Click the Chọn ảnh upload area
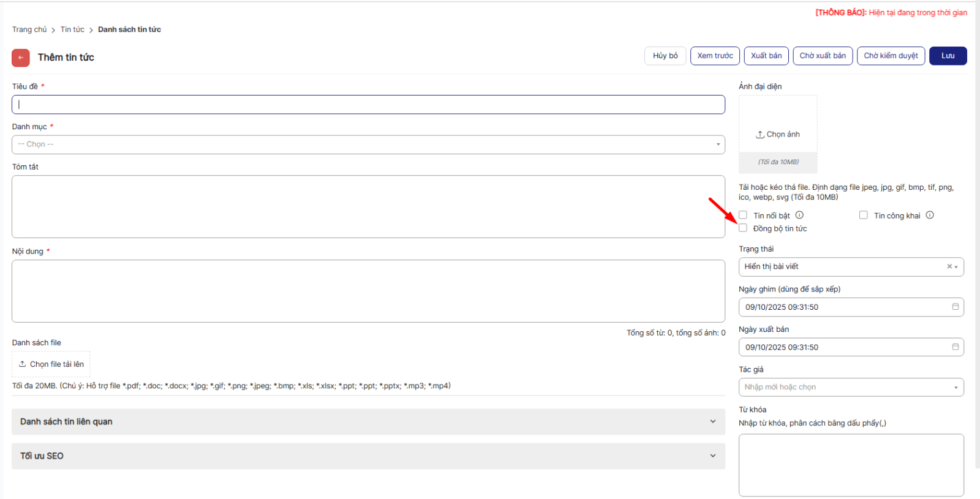 point(778,134)
